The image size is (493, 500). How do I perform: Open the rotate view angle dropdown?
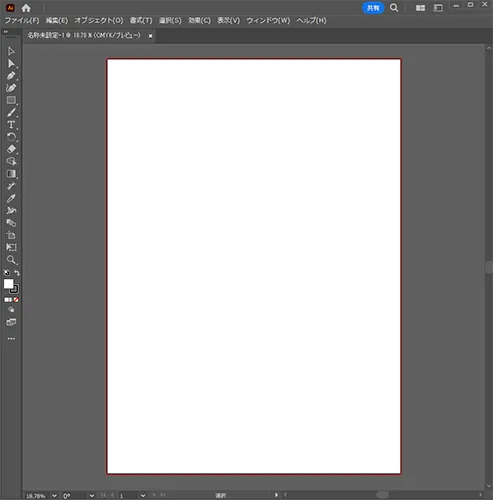pyautogui.click(x=92, y=496)
